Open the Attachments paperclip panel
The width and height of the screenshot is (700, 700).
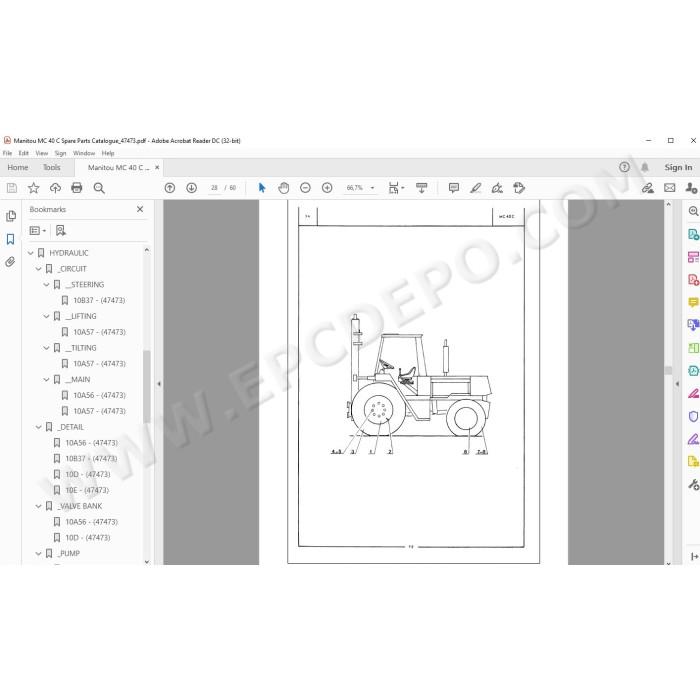(x=10, y=262)
